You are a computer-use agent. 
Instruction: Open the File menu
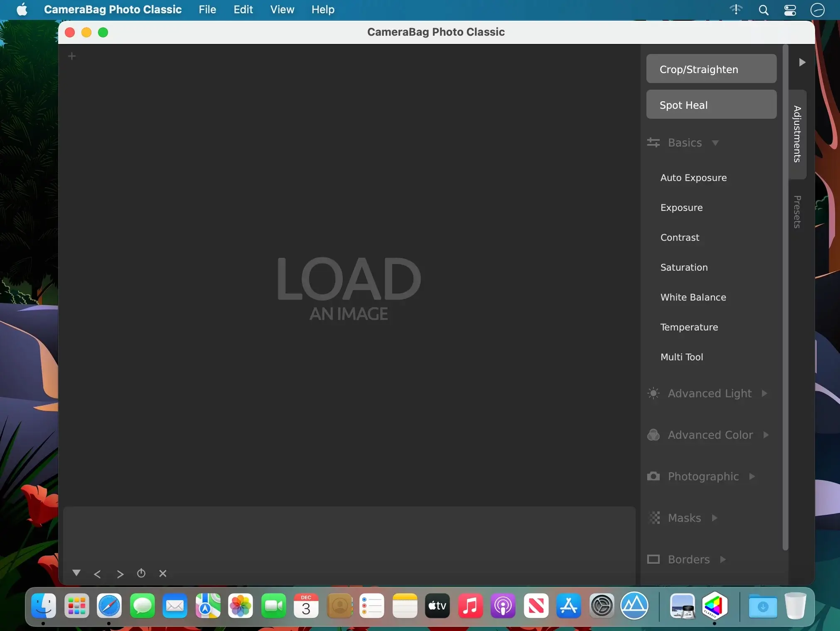(207, 10)
